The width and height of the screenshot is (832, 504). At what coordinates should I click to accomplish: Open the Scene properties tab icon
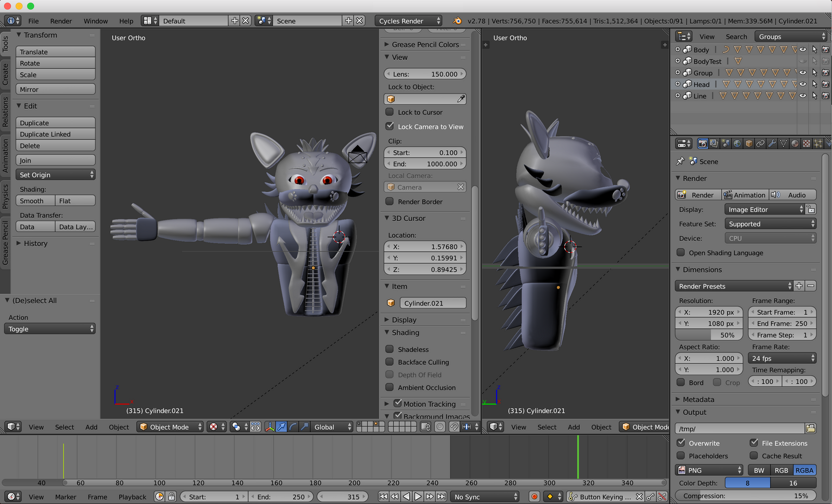tap(725, 143)
